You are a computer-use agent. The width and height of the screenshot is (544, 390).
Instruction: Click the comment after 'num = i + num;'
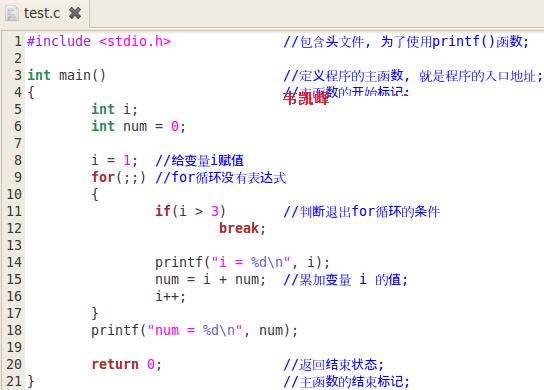pyautogui.click(x=346, y=279)
